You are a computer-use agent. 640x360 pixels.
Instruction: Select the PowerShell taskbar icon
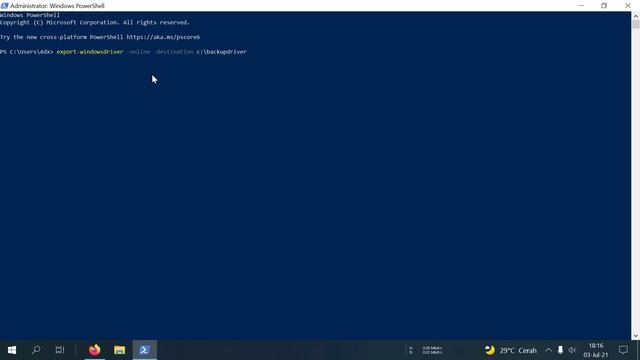coord(144,350)
